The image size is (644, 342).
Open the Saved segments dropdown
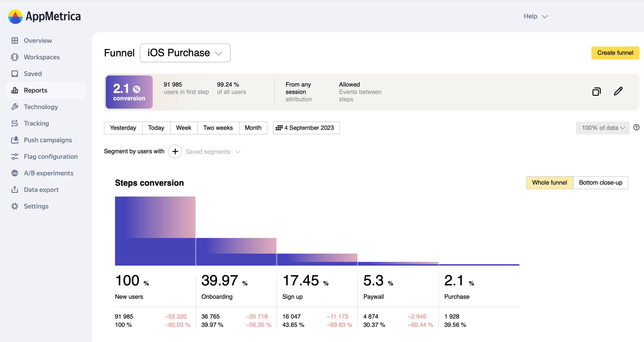click(x=213, y=152)
